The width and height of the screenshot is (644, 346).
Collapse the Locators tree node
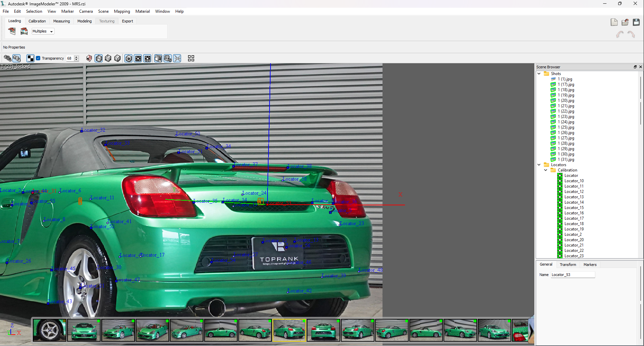point(539,165)
